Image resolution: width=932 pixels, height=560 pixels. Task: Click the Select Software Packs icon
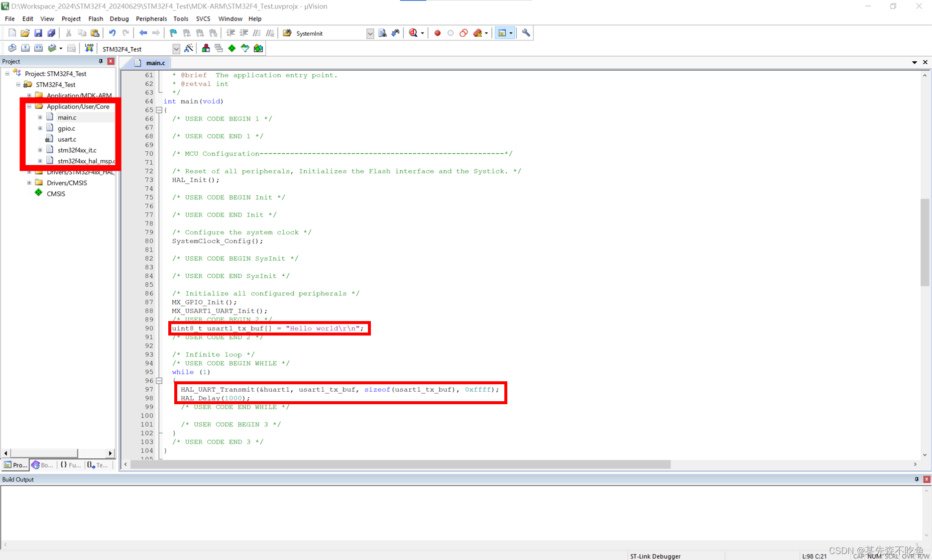(x=245, y=48)
